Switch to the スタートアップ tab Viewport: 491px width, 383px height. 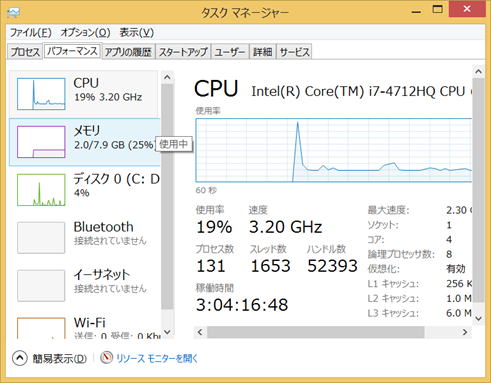(183, 52)
